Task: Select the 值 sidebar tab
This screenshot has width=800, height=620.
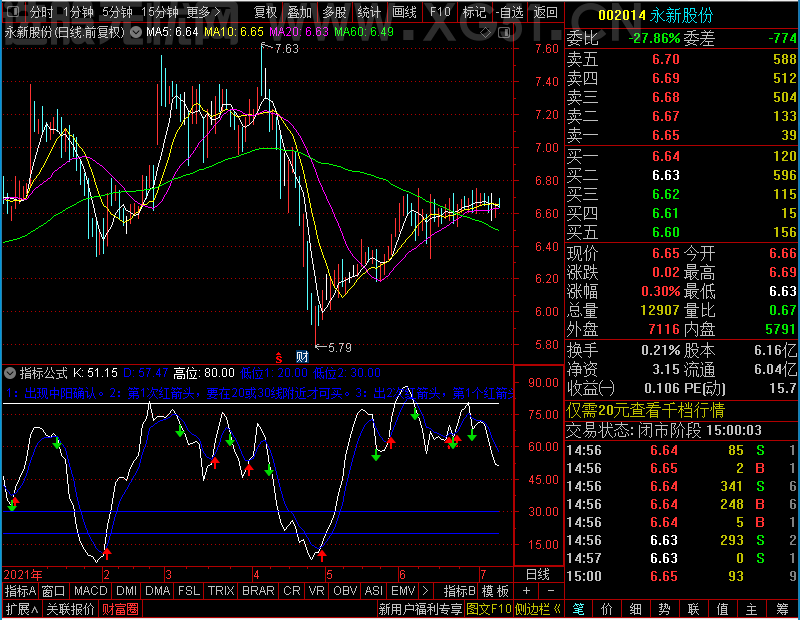Action: click(x=722, y=609)
